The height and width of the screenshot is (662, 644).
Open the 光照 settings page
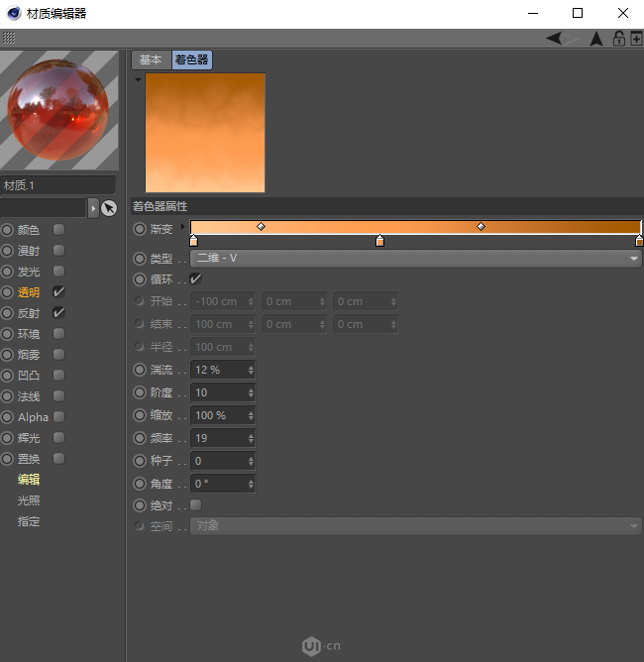(29, 500)
